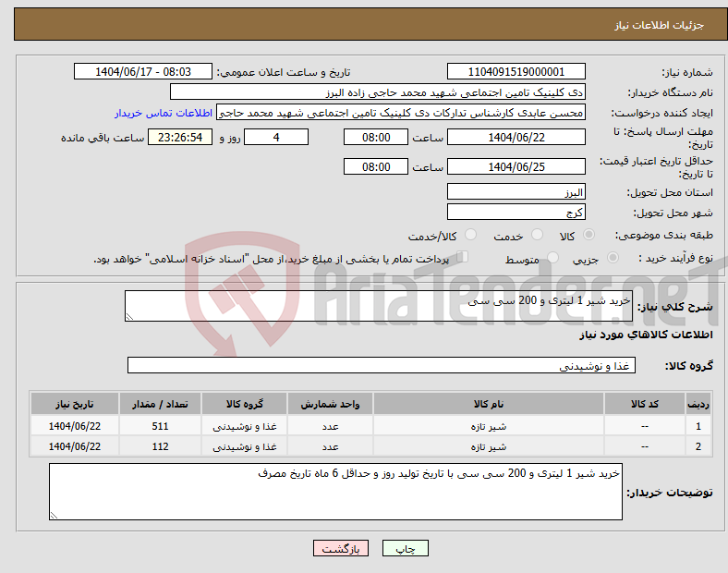Open the اطلاعات تماس خریدار link
This screenshot has width=728, height=573.
point(164,113)
